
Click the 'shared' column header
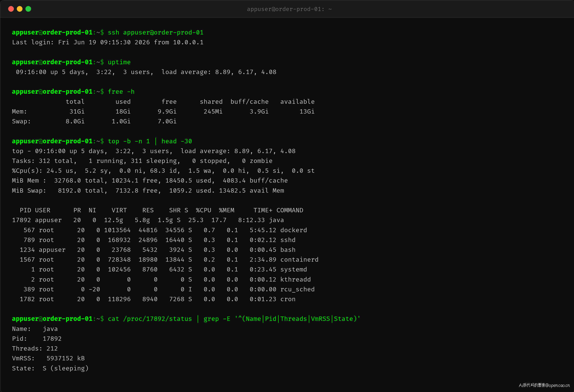coord(211,102)
